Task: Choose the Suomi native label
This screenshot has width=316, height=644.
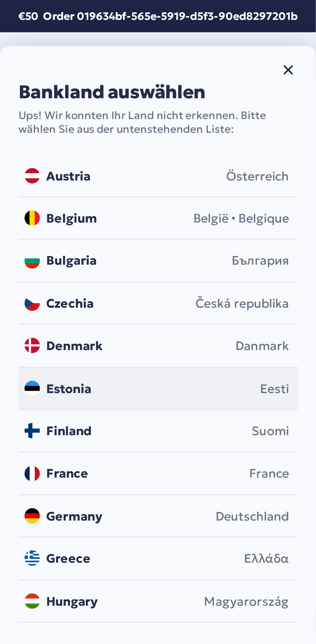Action: [270, 431]
